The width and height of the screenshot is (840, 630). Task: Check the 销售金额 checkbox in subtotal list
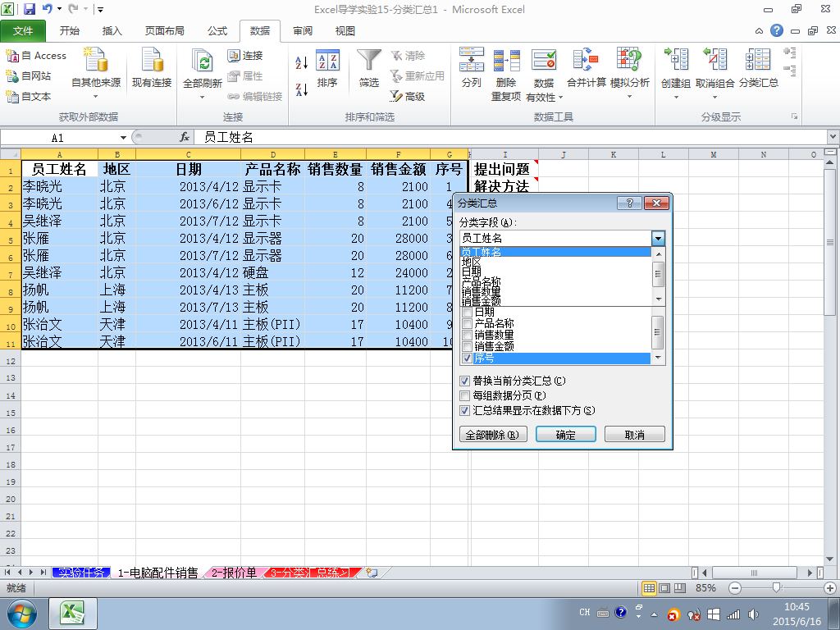[467, 347]
